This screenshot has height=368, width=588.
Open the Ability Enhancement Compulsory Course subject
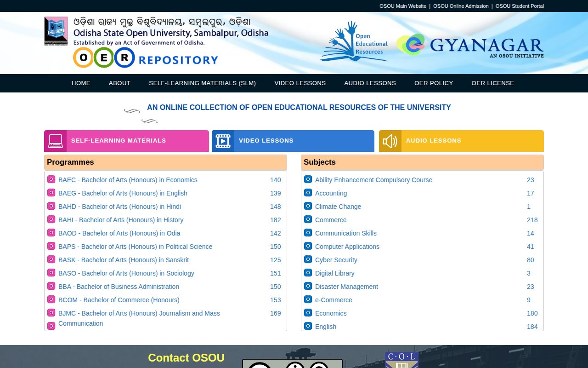click(x=373, y=180)
